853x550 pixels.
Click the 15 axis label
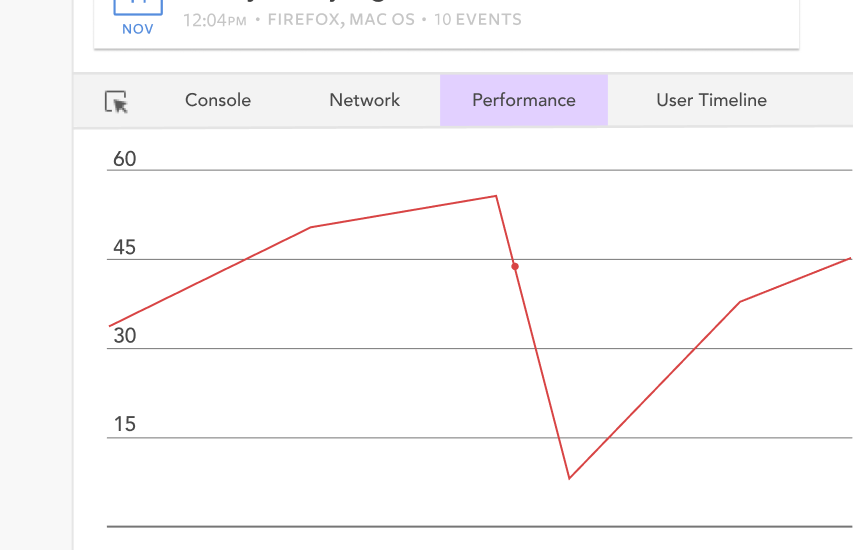[x=125, y=424]
